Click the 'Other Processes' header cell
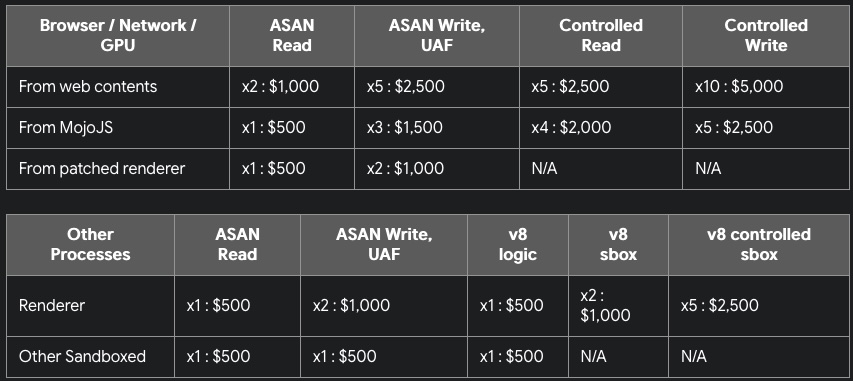The image size is (853, 381). tap(90, 244)
